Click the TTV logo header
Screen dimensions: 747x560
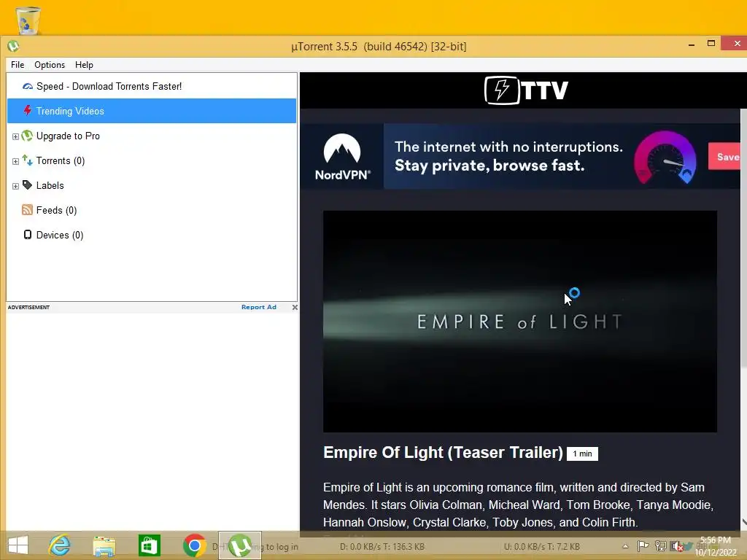pos(526,90)
